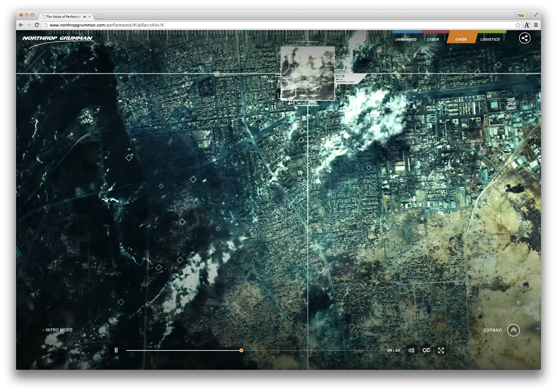Toggle closed captions CC button

click(426, 351)
